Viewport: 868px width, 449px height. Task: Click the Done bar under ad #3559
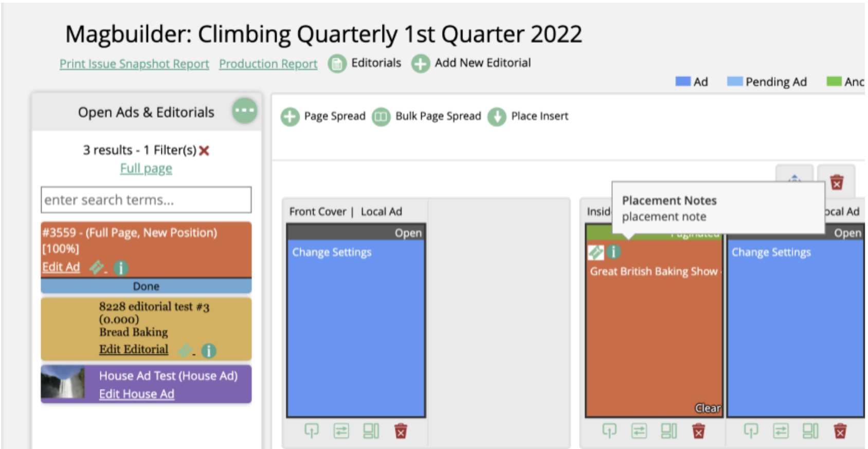[x=146, y=286]
